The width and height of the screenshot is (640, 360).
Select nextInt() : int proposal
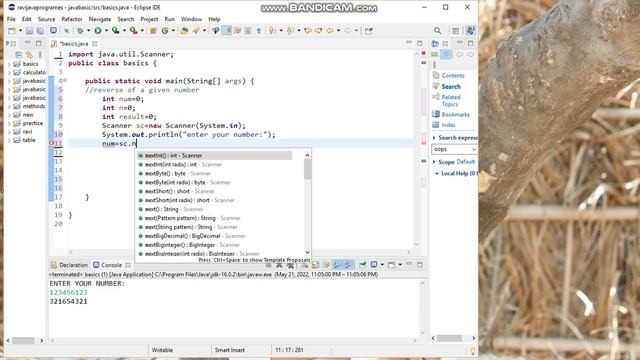click(214, 156)
